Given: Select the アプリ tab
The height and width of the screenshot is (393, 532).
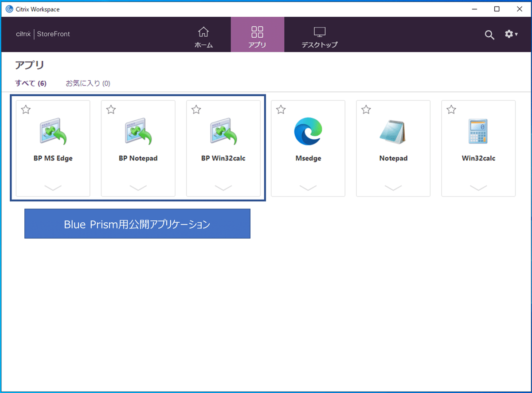Looking at the screenshot, I should (x=257, y=35).
